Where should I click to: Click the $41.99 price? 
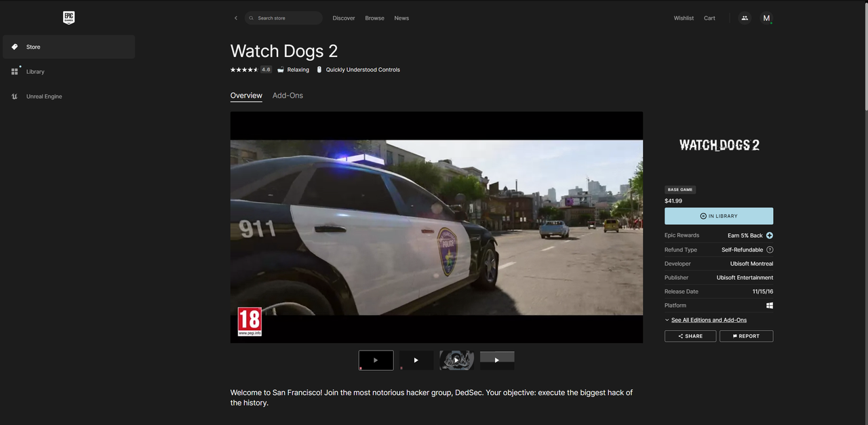673,201
